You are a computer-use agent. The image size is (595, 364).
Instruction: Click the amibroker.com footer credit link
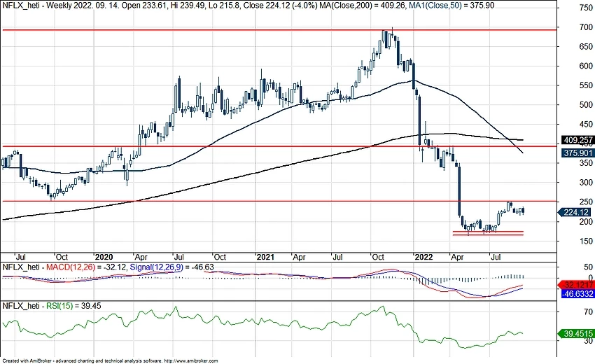tap(192, 361)
